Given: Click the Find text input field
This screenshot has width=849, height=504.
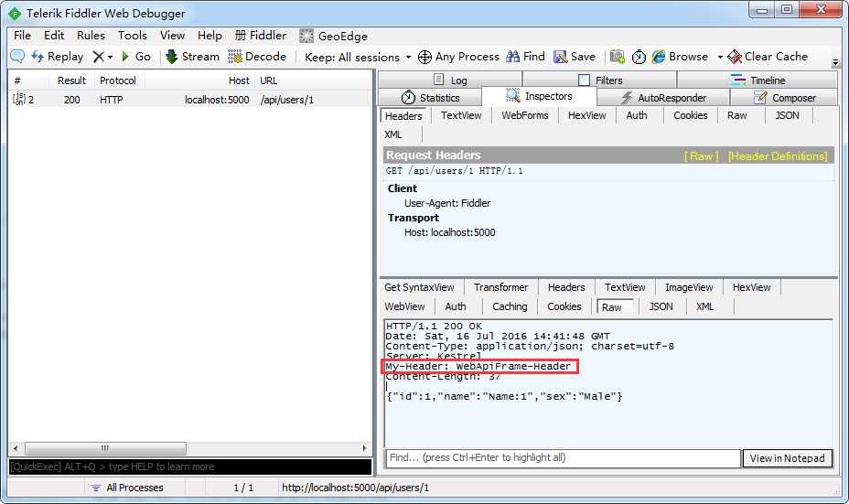Looking at the screenshot, I should (x=563, y=458).
